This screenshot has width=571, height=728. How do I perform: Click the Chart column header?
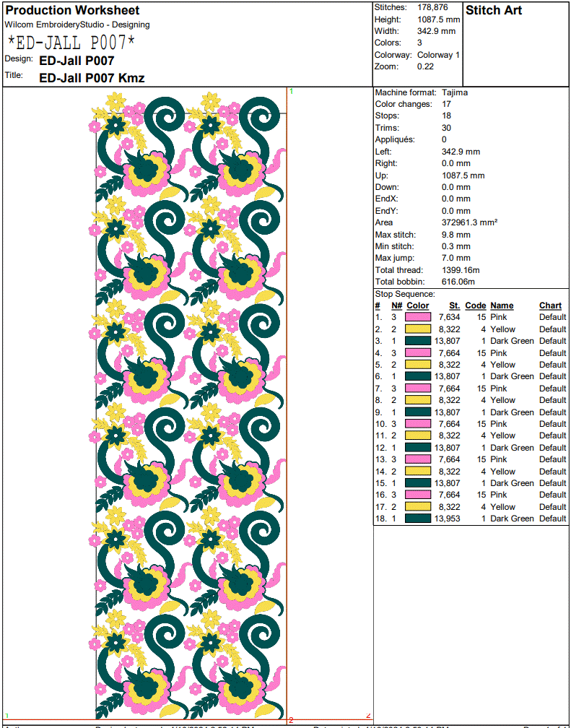click(550, 305)
